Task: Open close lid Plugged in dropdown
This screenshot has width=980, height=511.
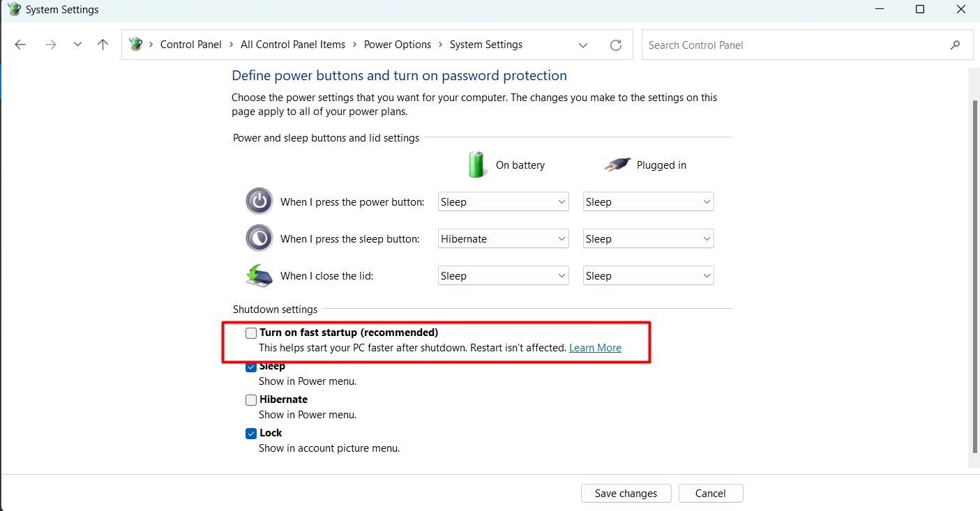Action: click(x=648, y=276)
